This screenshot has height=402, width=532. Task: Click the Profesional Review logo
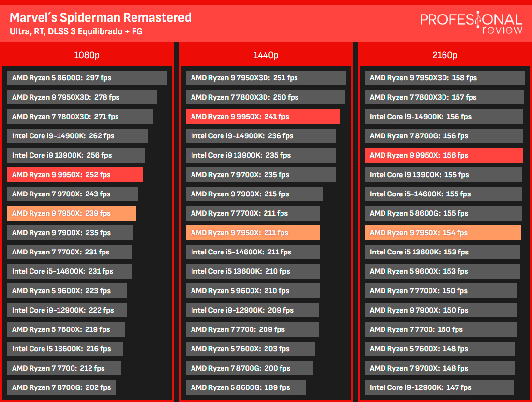[471, 23]
